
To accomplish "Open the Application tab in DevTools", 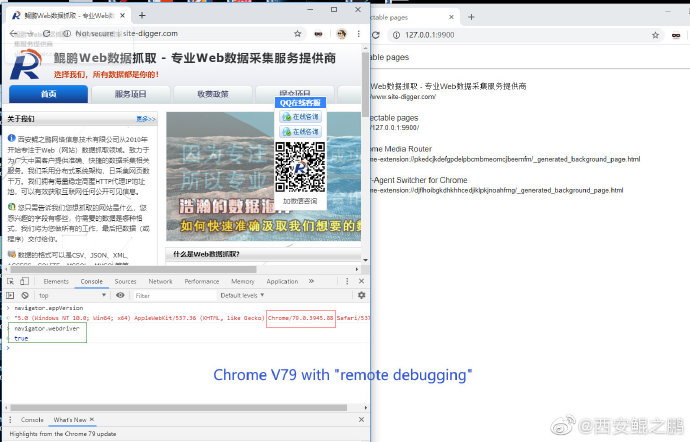I will point(282,281).
